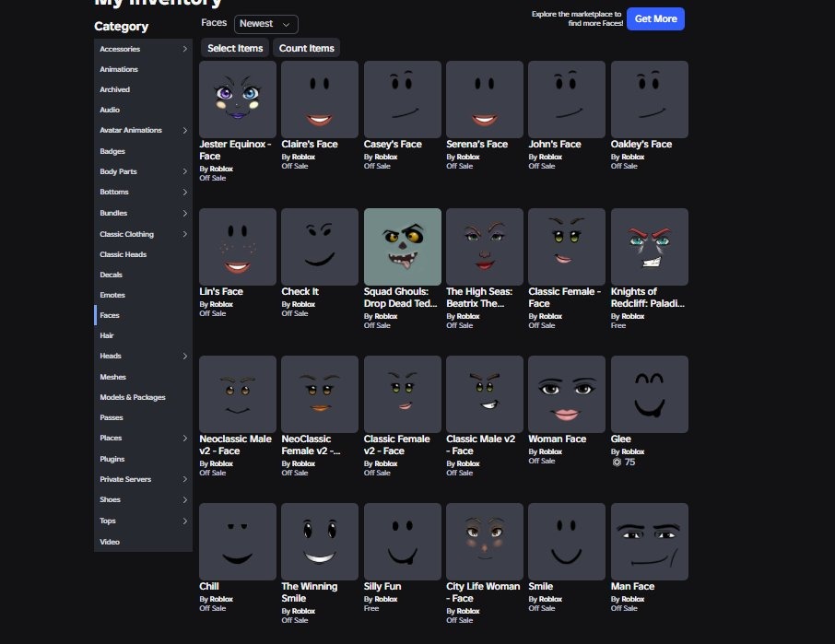Screen dimensions: 835x644
Task: Expand the Shoes category arrow
Action: coord(184,499)
